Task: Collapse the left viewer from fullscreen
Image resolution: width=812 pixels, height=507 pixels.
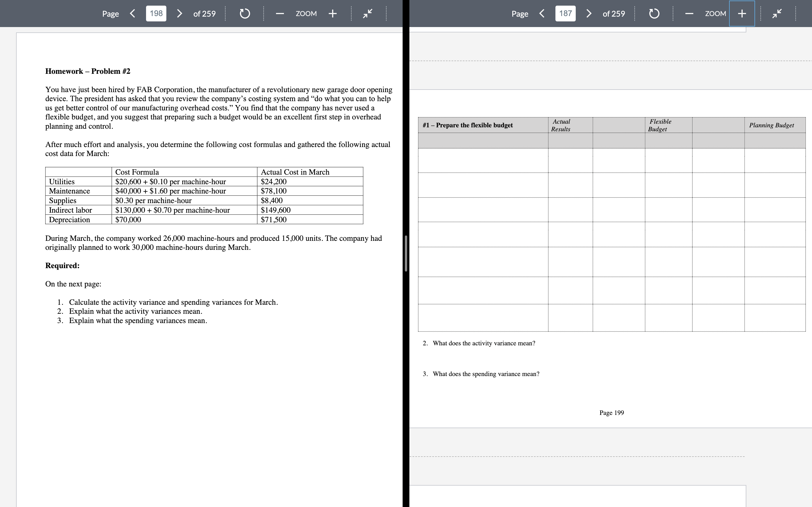Action: [368, 14]
